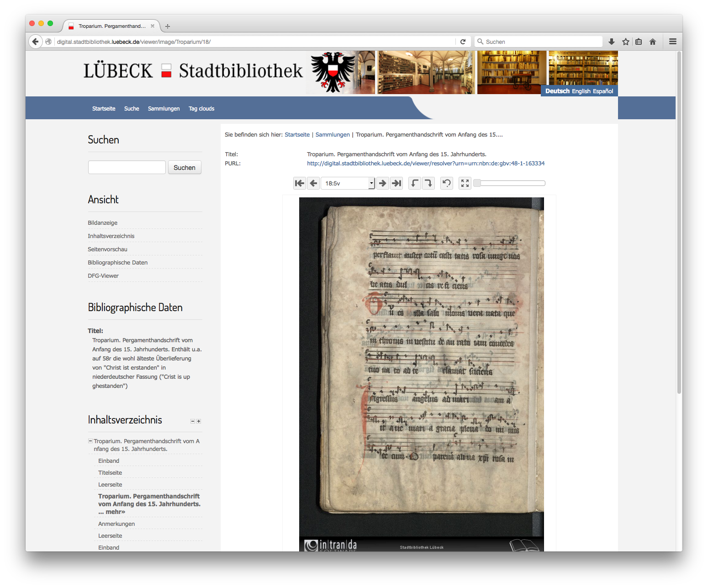Switch language to English

tap(581, 91)
